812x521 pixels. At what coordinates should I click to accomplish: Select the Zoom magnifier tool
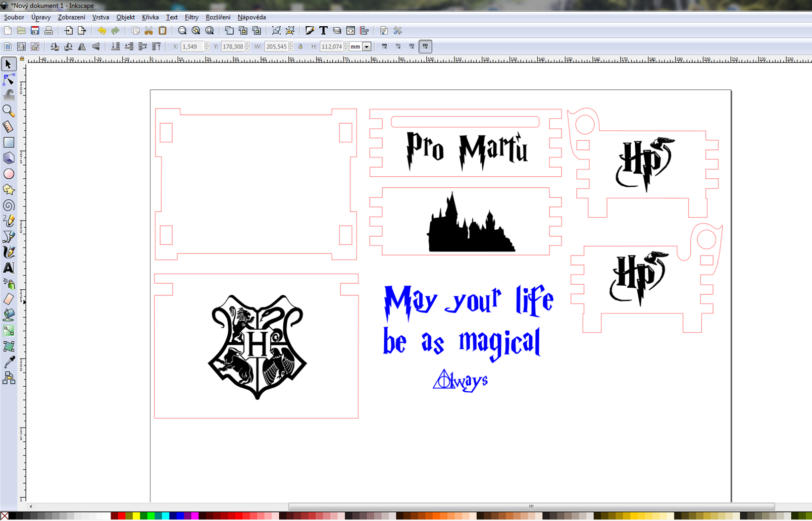click(x=9, y=111)
